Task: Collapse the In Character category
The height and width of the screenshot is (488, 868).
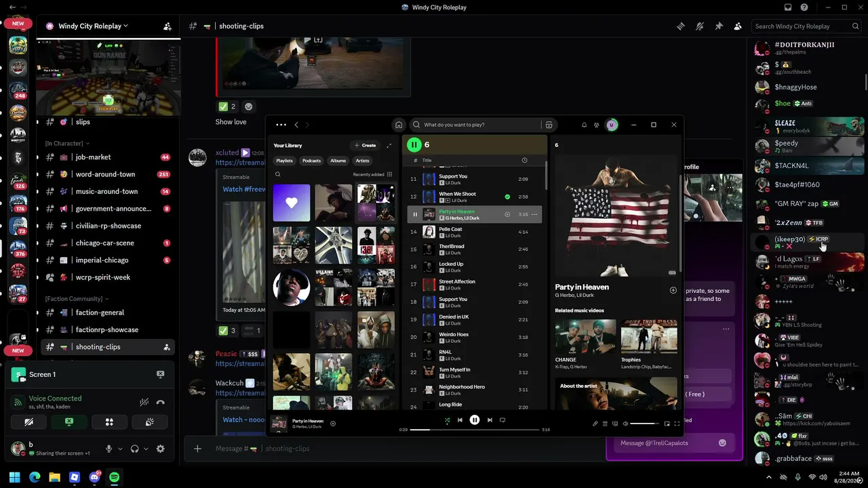Action: (x=66, y=144)
